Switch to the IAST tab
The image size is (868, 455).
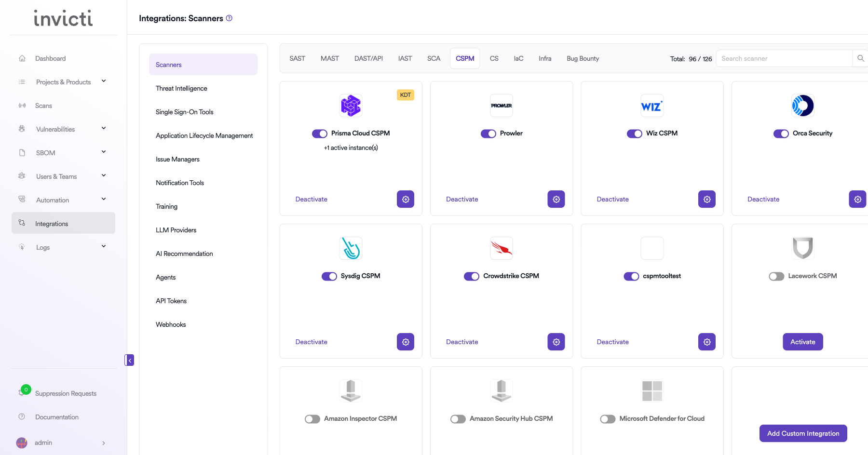tap(405, 58)
